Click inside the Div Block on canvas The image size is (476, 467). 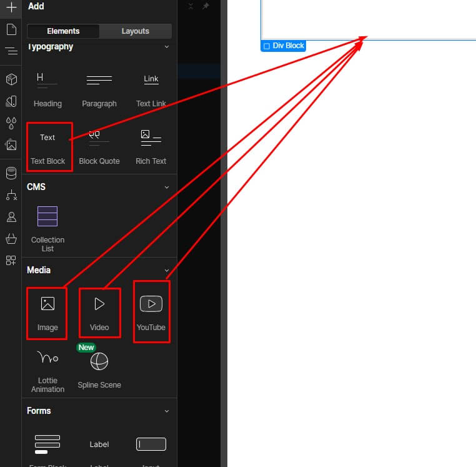369,19
